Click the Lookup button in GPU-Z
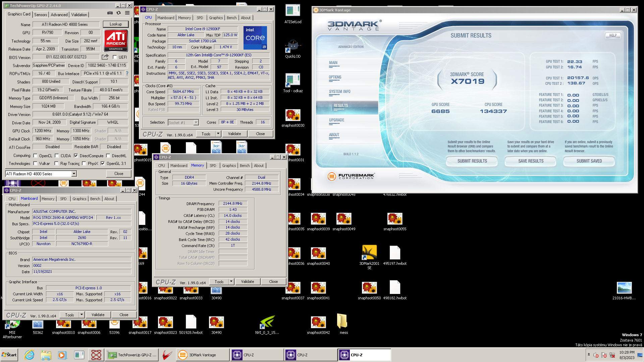Image resolution: width=644 pixels, height=362 pixels. pos(116,24)
